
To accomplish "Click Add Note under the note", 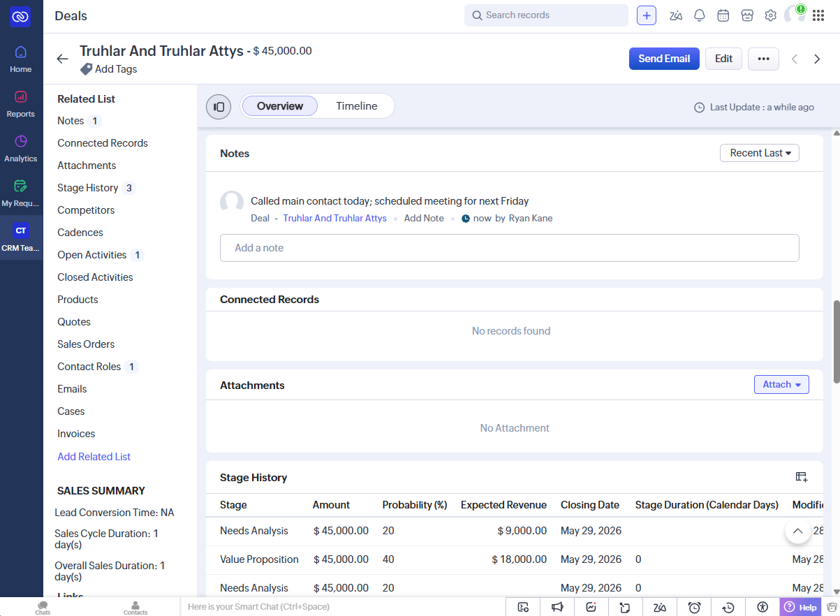I will (x=424, y=218).
